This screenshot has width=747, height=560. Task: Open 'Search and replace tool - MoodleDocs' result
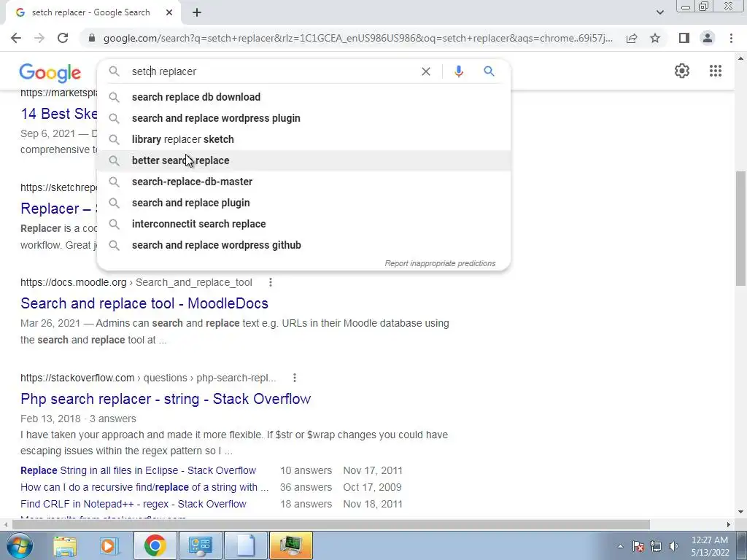[x=144, y=303]
